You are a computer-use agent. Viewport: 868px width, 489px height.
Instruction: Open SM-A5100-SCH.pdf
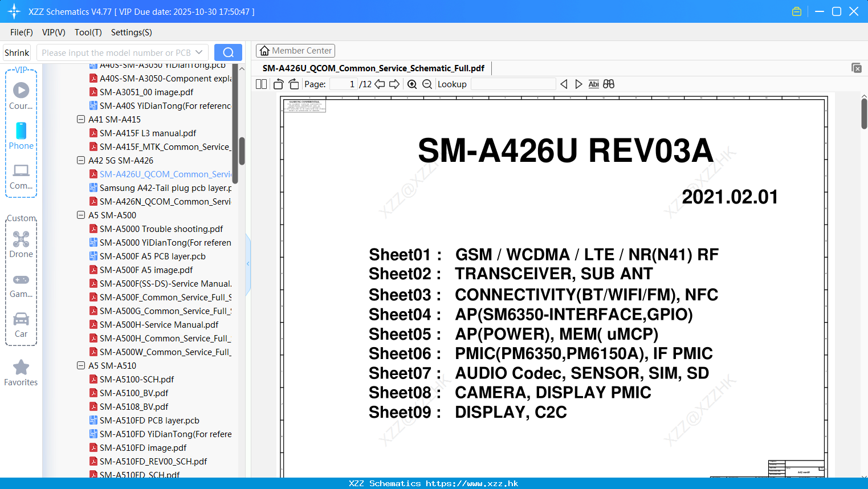(x=132, y=380)
